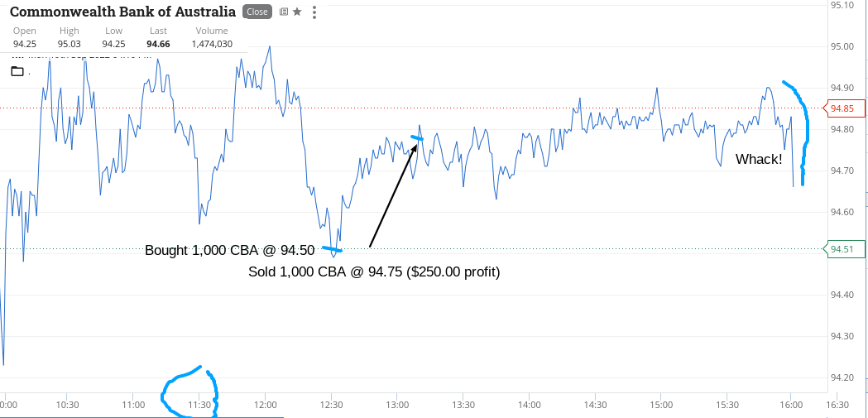Click the 94.30 price axis label
This screenshot has height=418, width=868.
[x=842, y=337]
